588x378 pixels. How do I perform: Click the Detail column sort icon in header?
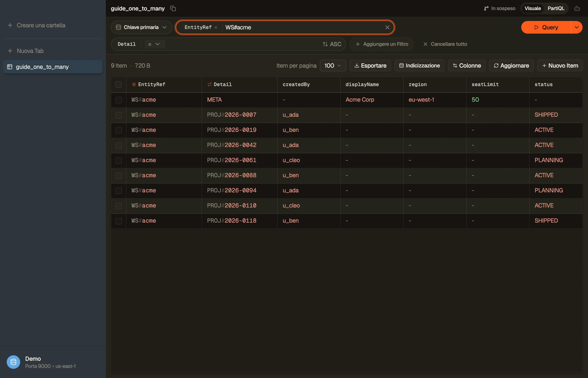tap(209, 84)
